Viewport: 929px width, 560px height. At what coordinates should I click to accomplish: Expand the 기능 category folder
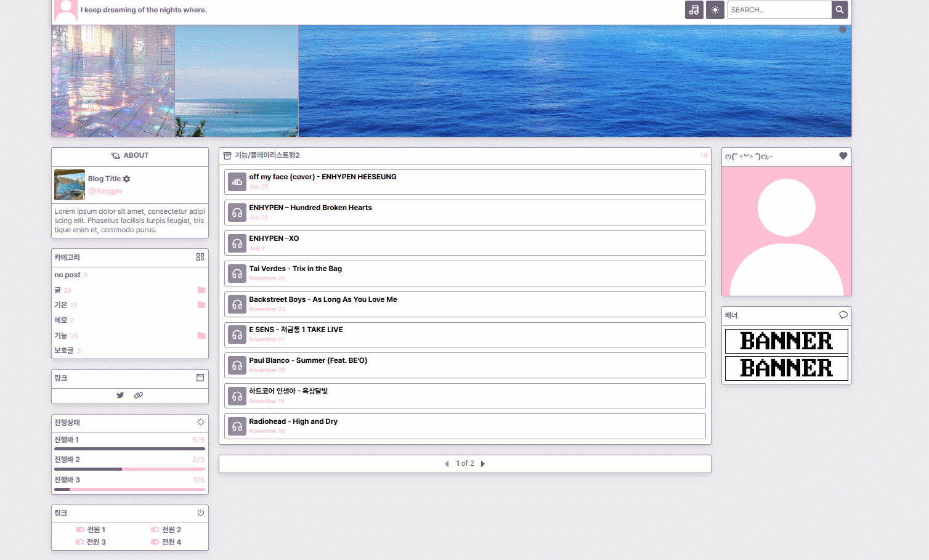(201, 336)
